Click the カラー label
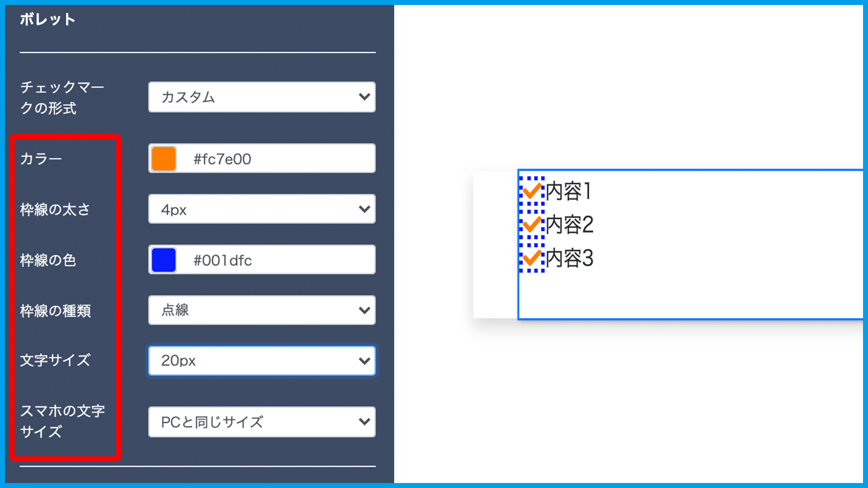 41,159
